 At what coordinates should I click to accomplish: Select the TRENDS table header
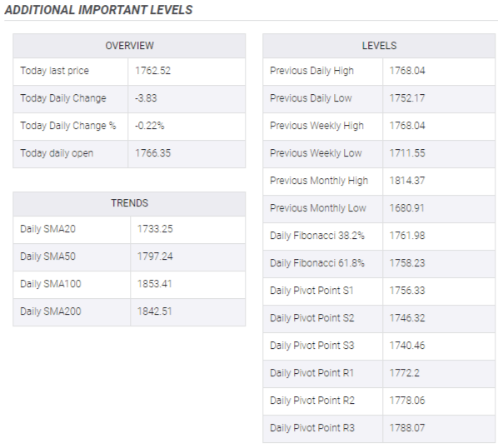coord(129,203)
